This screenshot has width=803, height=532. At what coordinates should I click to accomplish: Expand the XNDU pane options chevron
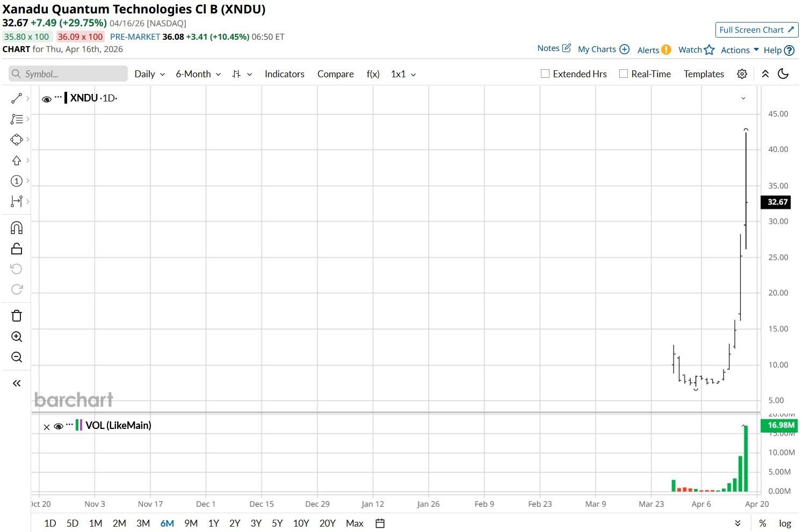[x=743, y=98]
